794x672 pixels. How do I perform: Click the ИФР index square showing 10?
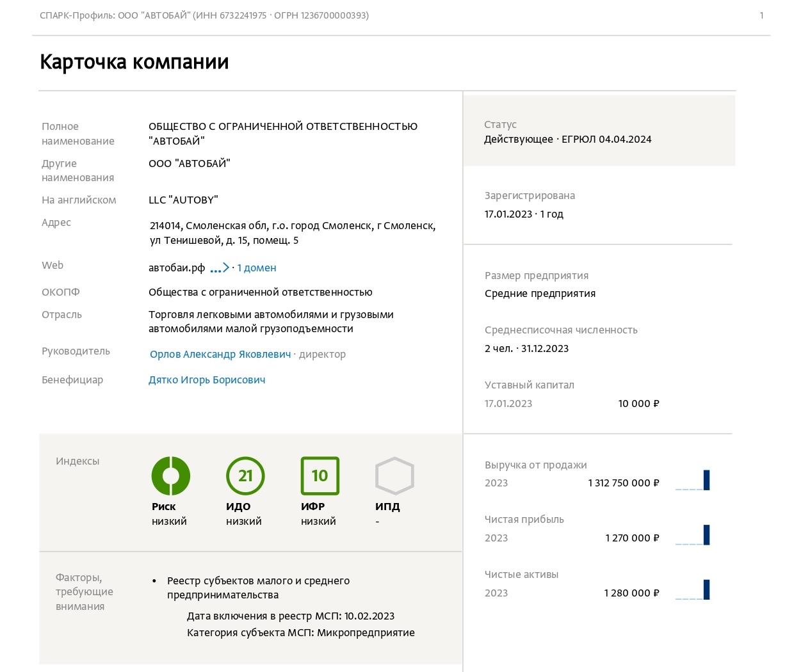[320, 476]
